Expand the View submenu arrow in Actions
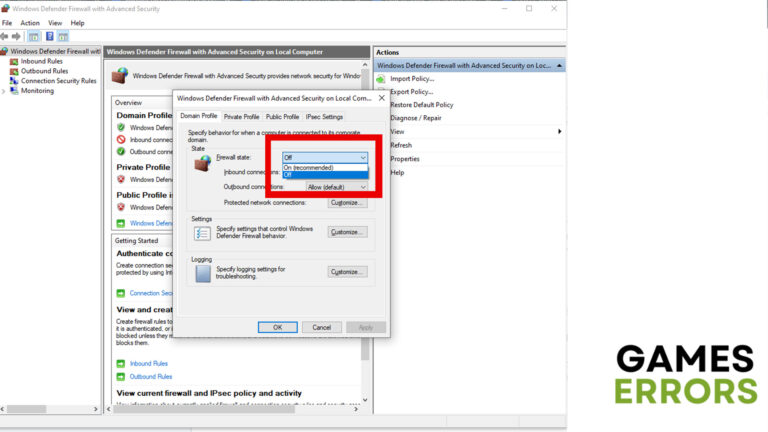The width and height of the screenshot is (768, 432). 559,131
